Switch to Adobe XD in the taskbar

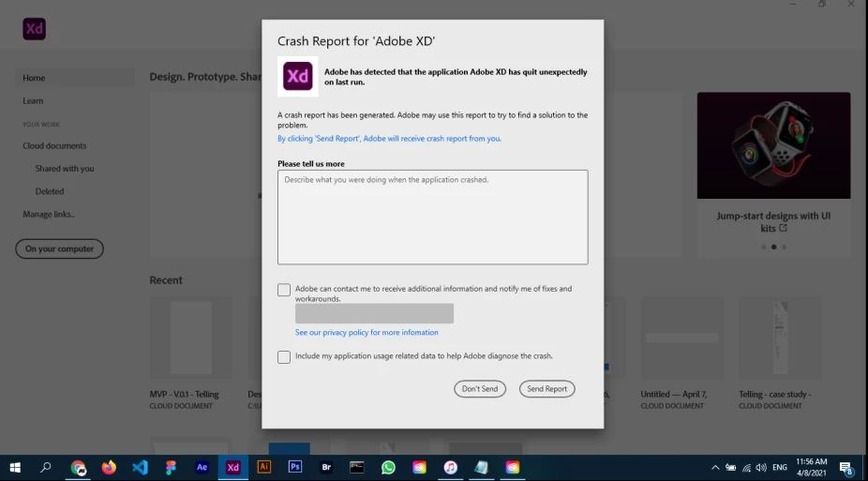(x=233, y=468)
